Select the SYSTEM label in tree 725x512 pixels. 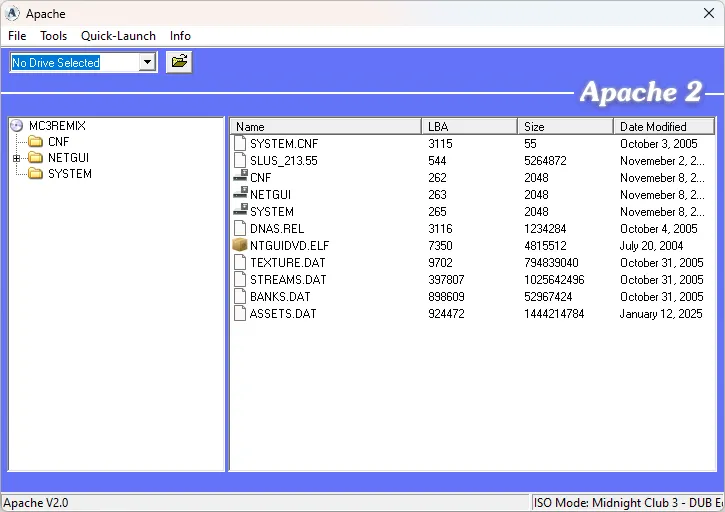[x=70, y=174]
